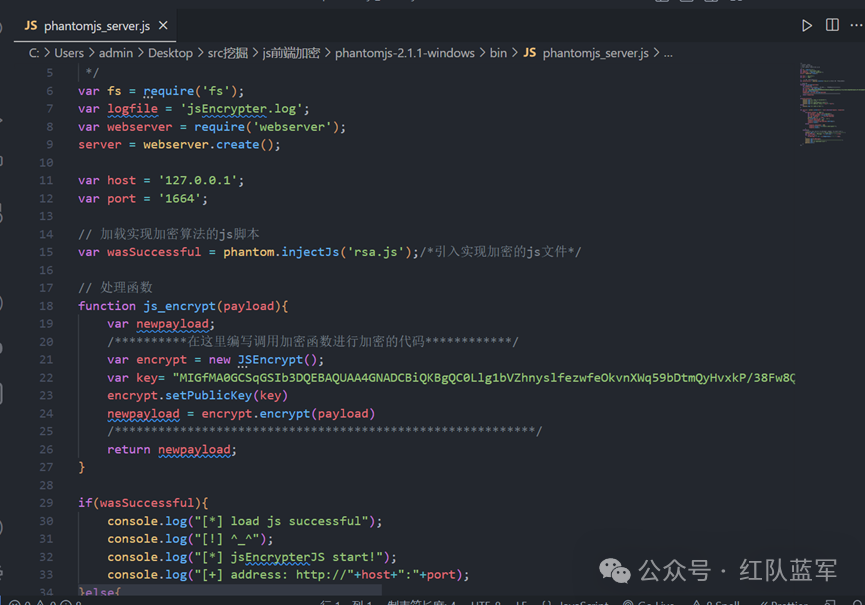Open the admin breadcrumb dropdown
This screenshot has width=865, height=605.
[x=116, y=53]
